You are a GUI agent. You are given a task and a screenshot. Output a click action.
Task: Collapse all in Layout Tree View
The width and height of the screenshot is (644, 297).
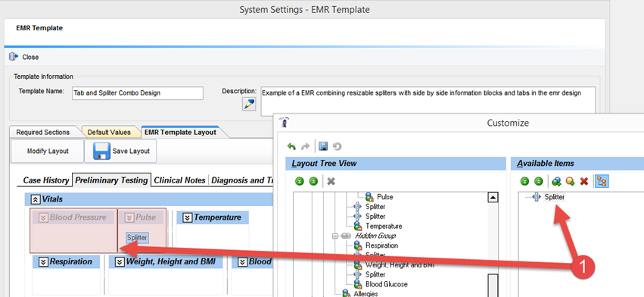(x=313, y=181)
